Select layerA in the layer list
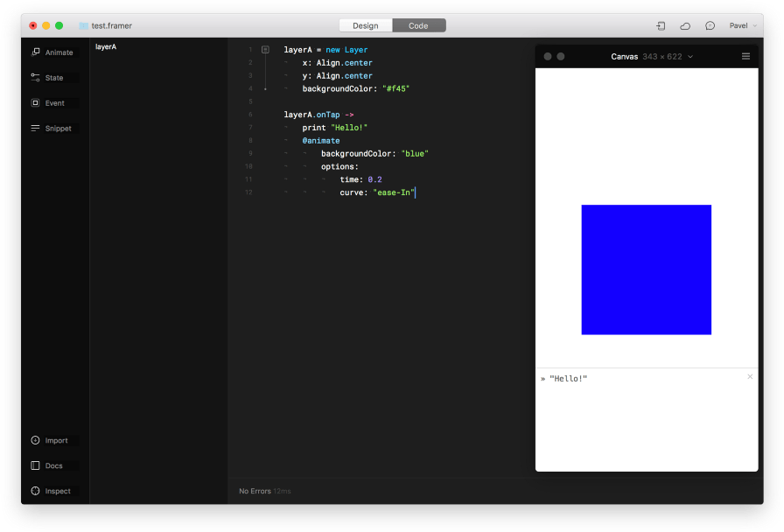The width and height of the screenshot is (784, 532). pos(106,46)
